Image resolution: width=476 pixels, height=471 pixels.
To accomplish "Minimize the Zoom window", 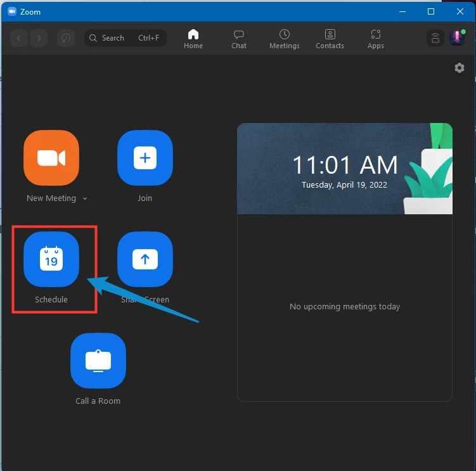I will click(402, 11).
